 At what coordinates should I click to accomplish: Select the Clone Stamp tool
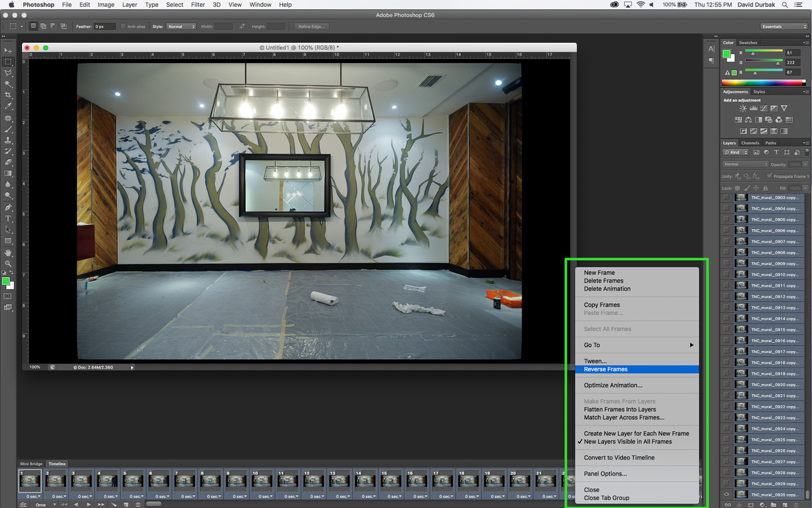tap(8, 140)
